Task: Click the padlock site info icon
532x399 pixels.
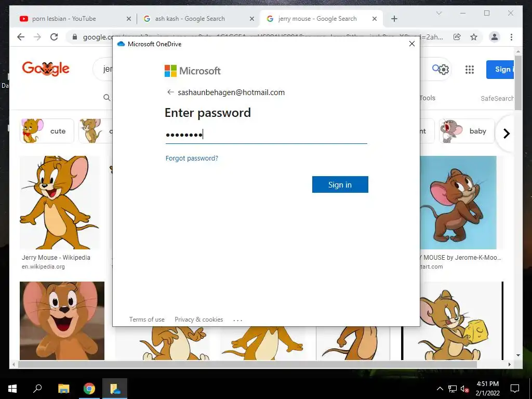Action: [x=75, y=37]
